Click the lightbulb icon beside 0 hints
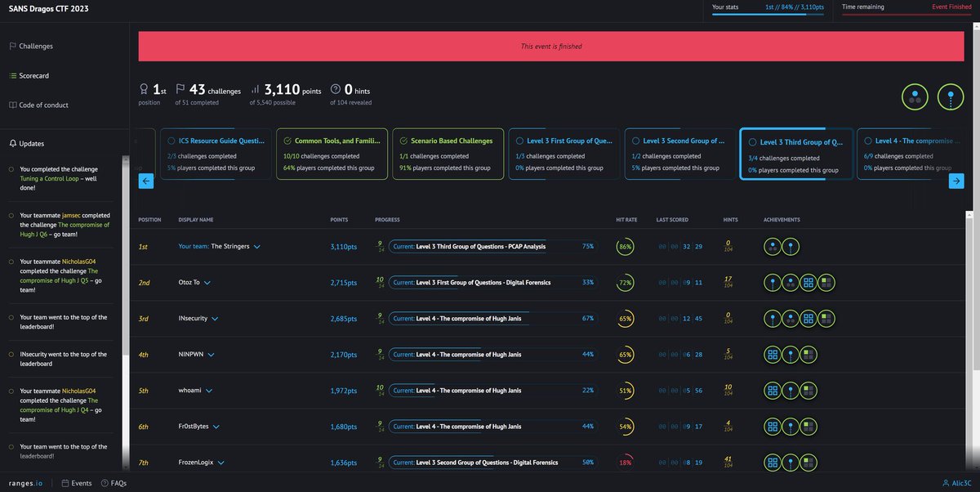This screenshot has width=980, height=492. pos(336,91)
